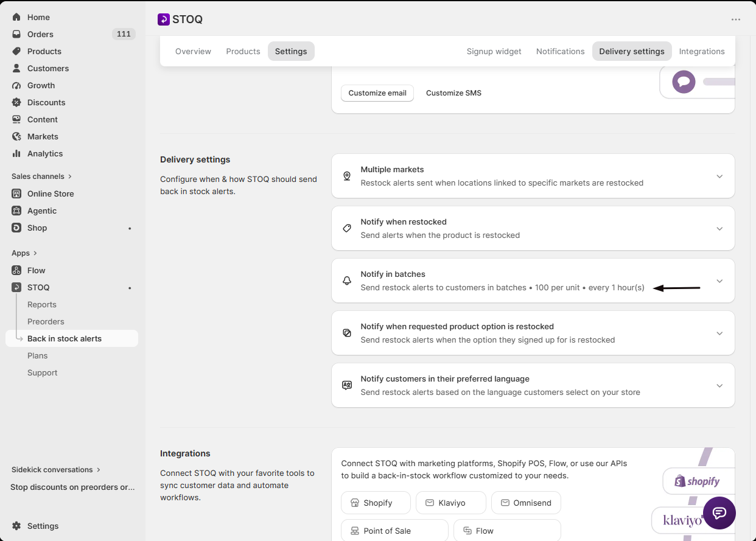The width and height of the screenshot is (756, 541).
Task: Click the Customers person icon
Action: pos(16,68)
